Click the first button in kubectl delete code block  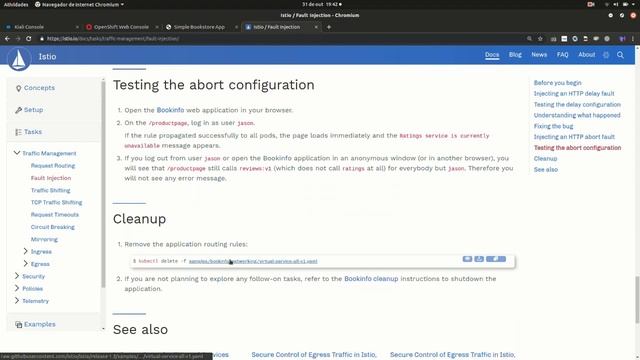tap(467, 259)
